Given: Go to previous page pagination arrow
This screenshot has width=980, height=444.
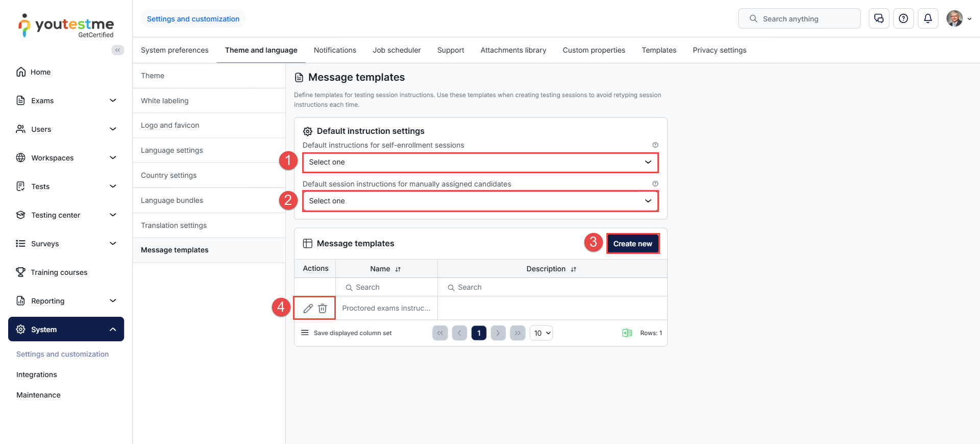Looking at the screenshot, I should tap(459, 333).
